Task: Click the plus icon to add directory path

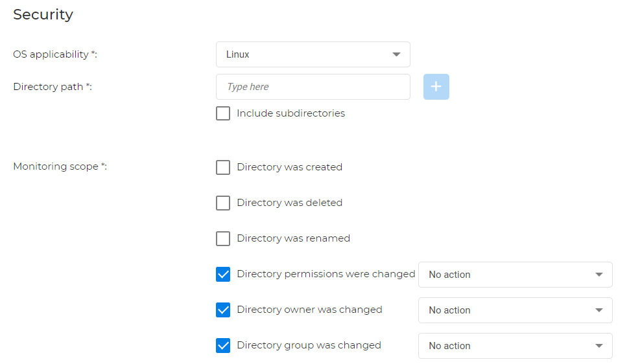Action: tap(436, 87)
